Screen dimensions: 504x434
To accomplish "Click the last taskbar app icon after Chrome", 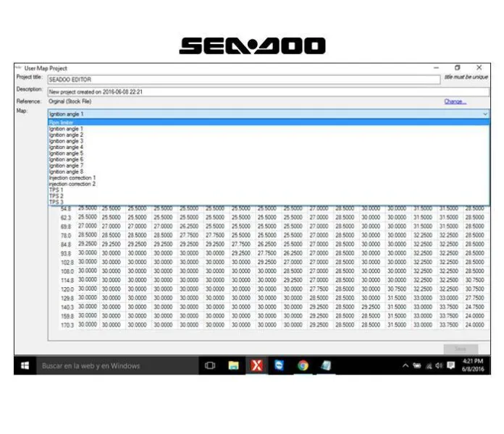I will pos(326,365).
